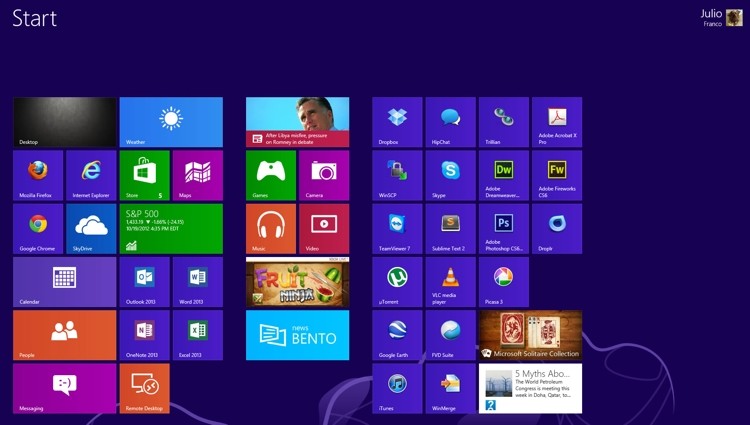
Task: Launch VLC media player
Action: click(451, 282)
